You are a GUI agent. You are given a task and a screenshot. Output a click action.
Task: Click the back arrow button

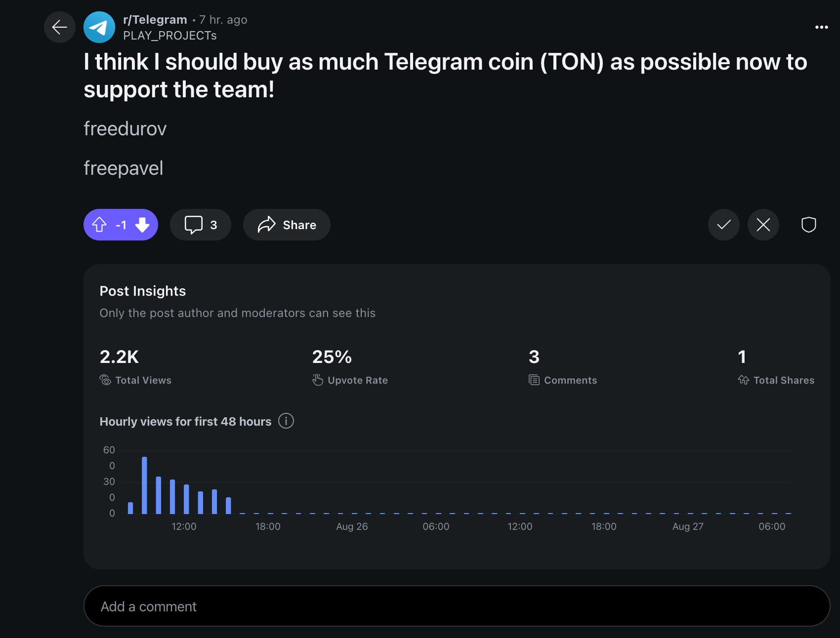tap(59, 27)
